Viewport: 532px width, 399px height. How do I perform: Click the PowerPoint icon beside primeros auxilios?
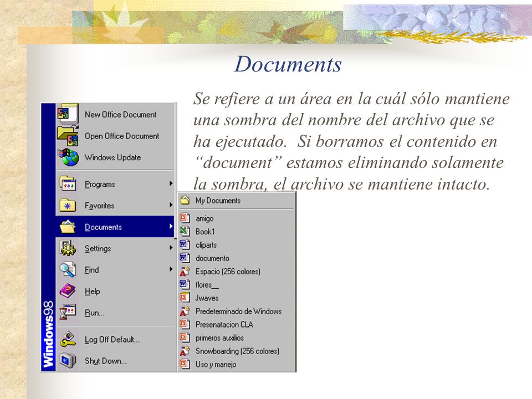[185, 337]
